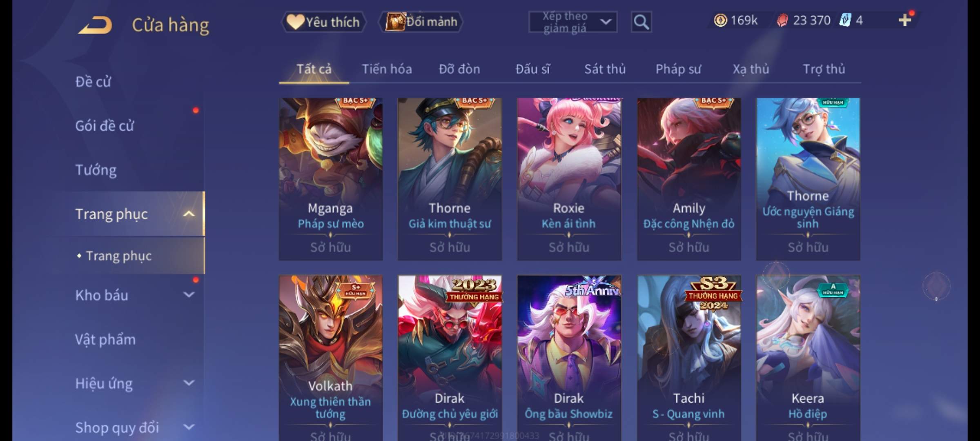Select the Tachi S - Quang vinh skin card

tap(689, 358)
